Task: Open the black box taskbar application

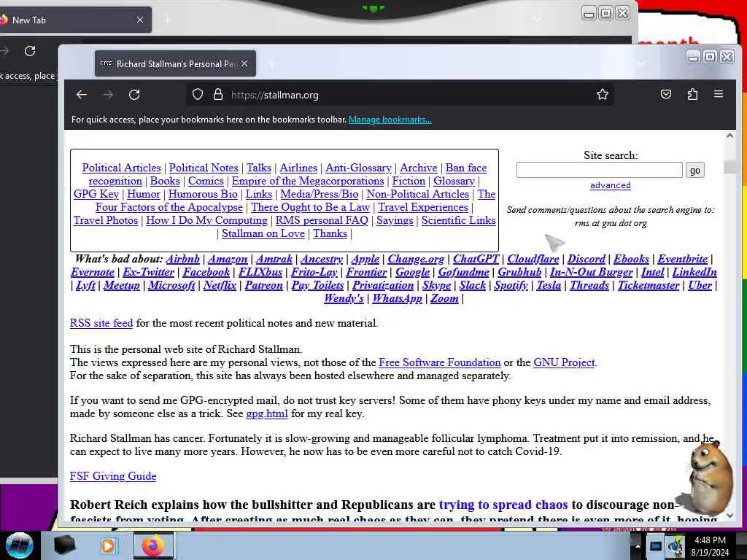Action: click(64, 545)
